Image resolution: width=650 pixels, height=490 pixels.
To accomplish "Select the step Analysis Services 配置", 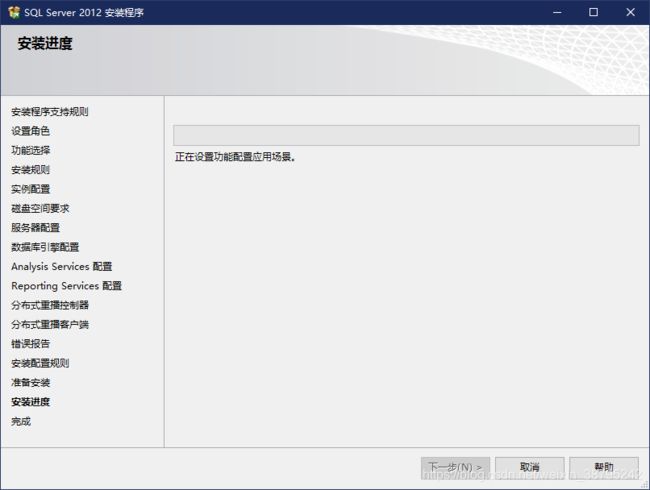I will pos(61,266).
